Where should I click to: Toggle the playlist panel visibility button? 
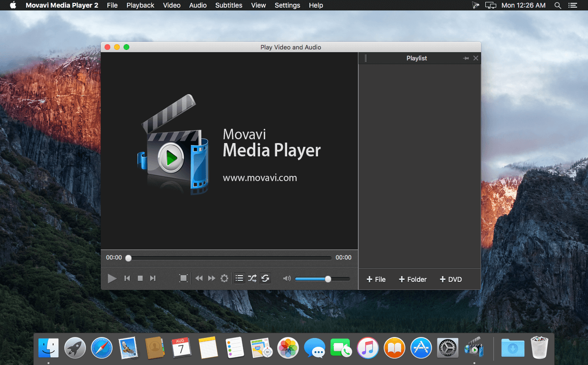point(240,278)
